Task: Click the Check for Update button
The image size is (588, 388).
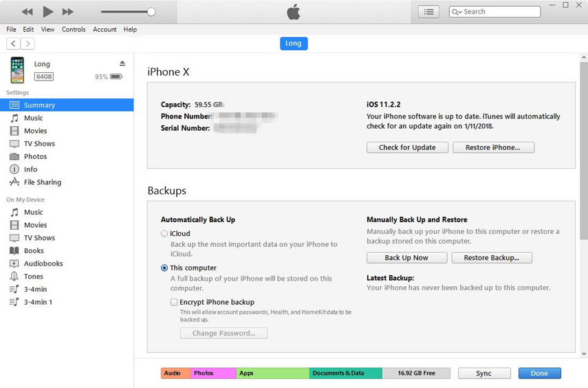Action: (x=407, y=147)
